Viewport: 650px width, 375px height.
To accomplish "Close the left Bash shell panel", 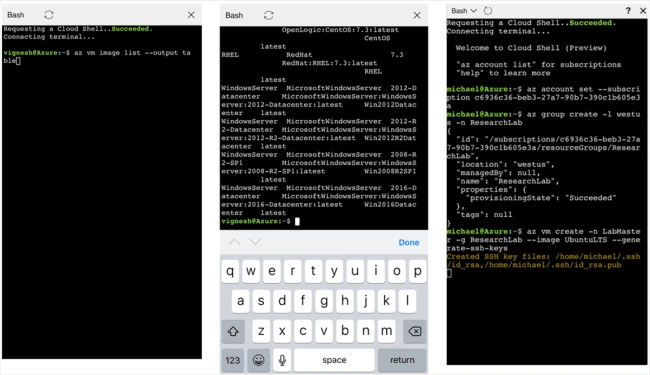I will point(191,15).
